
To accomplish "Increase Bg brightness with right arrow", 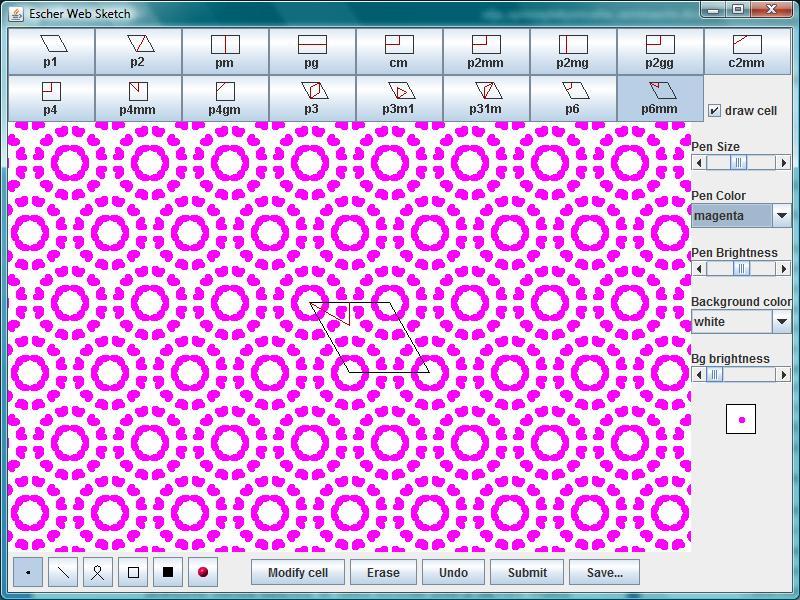I will (784, 374).
